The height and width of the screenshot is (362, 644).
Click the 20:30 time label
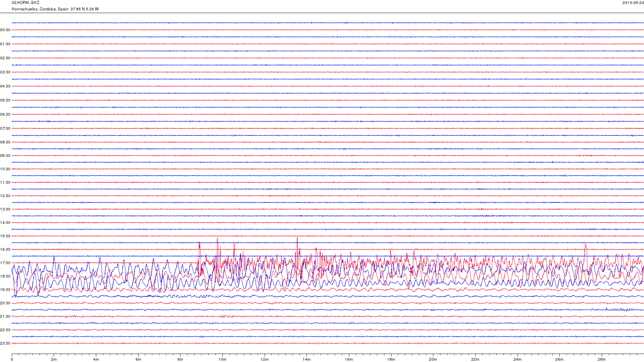[5, 303]
